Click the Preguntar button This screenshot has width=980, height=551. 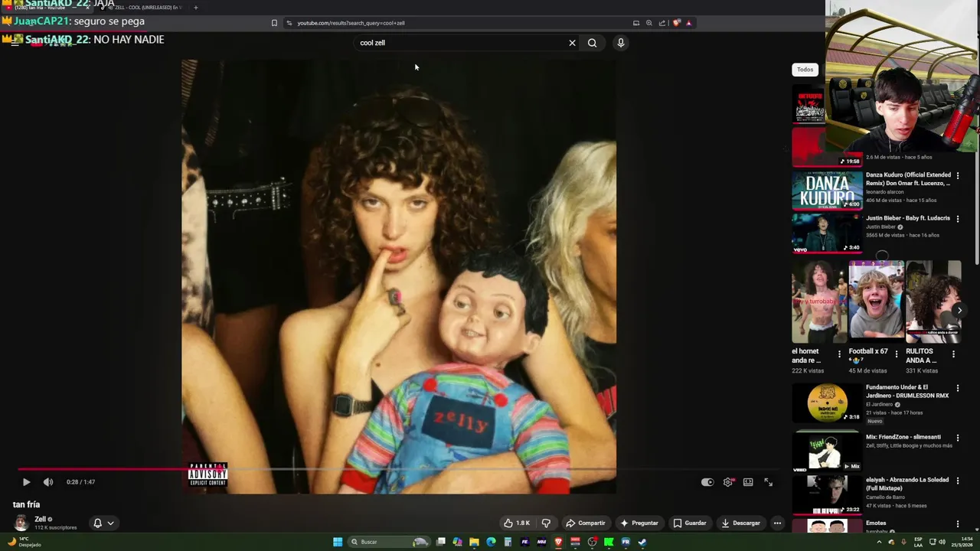(x=639, y=523)
